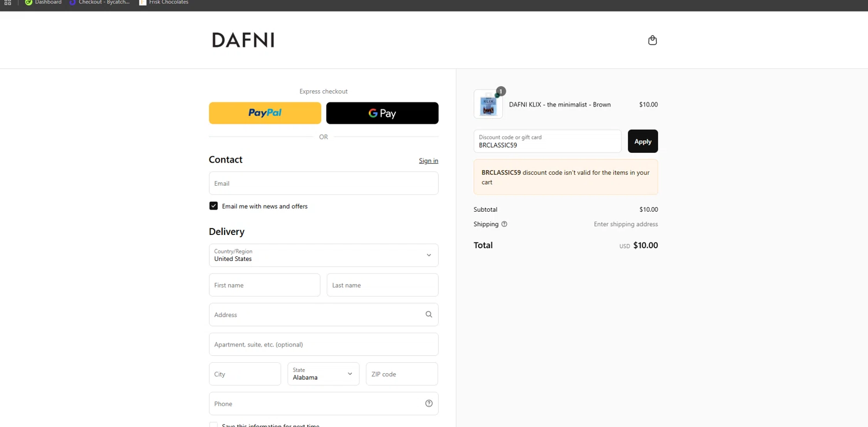This screenshot has width=868, height=427.
Task: Click the DAFNI KLIX product thumbnail
Action: (x=488, y=104)
